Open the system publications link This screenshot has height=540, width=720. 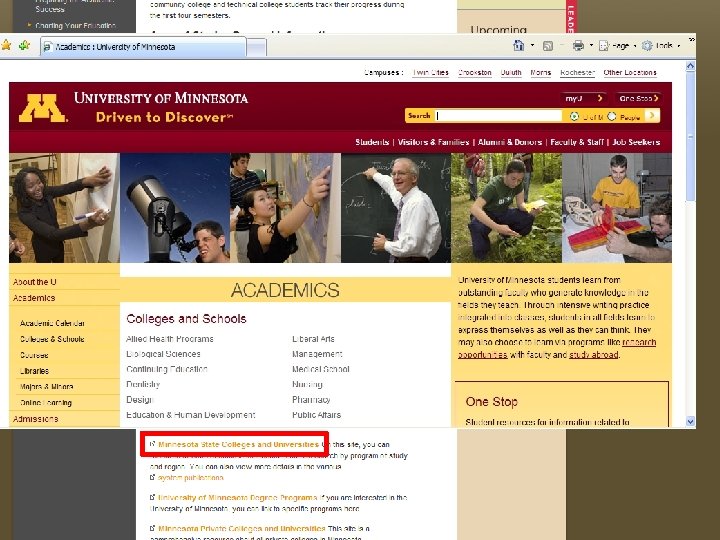point(191,478)
